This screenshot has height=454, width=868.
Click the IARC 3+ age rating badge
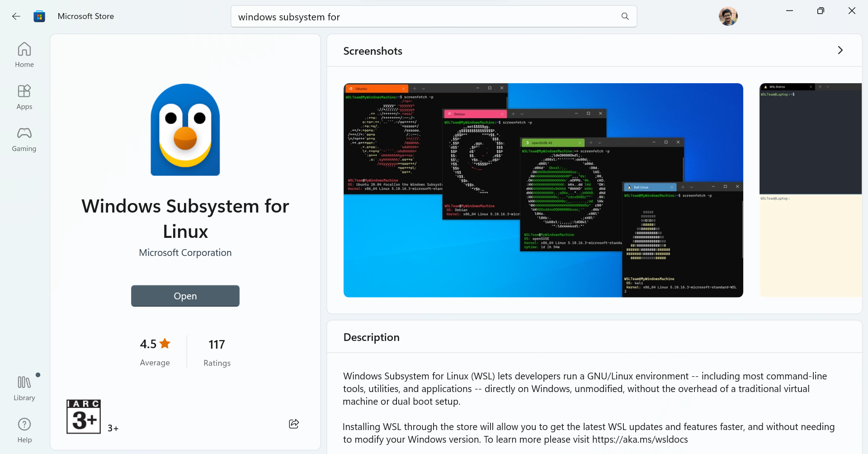click(83, 416)
